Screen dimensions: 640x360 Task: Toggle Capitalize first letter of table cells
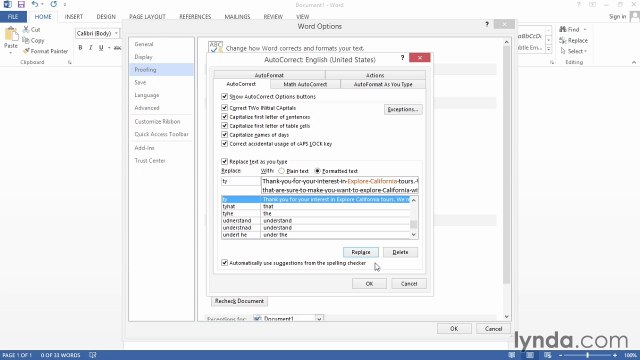[224, 126]
